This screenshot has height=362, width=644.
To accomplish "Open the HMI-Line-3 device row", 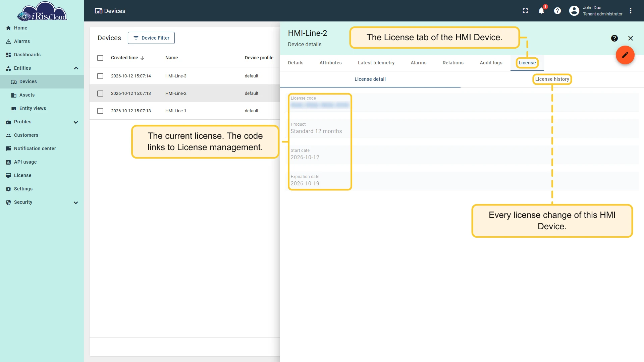I will [x=185, y=76].
